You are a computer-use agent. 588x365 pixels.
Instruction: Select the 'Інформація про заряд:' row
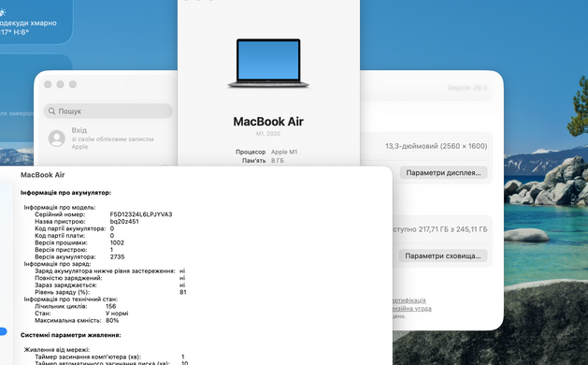pyautogui.click(x=57, y=264)
